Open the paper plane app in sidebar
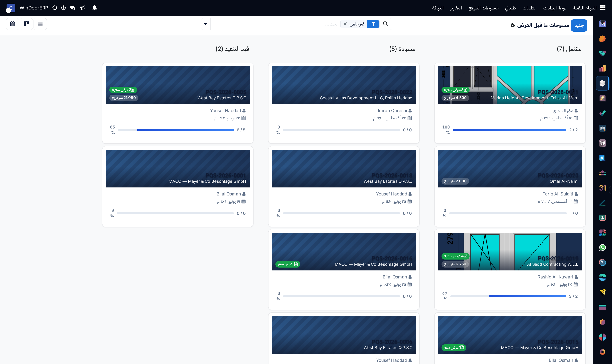The image size is (612, 364). (x=602, y=292)
